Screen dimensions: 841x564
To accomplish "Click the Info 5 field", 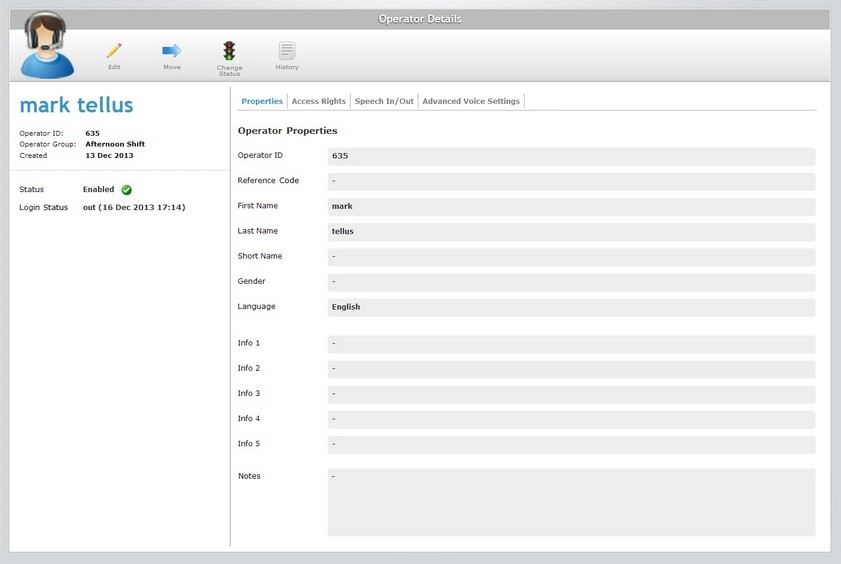I will point(571,444).
